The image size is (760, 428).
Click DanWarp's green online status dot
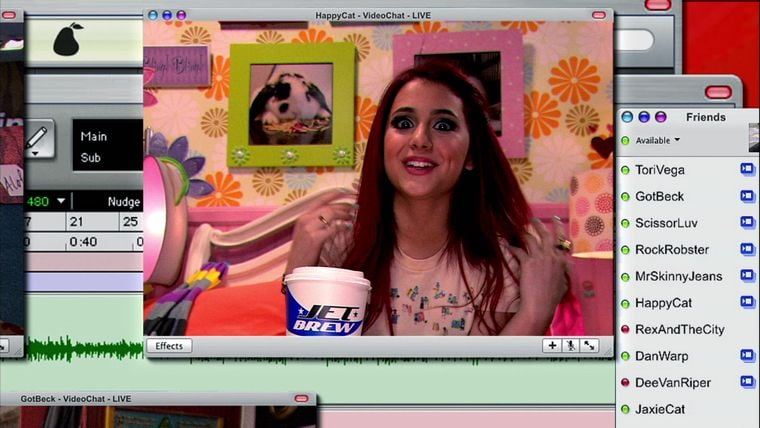point(625,356)
